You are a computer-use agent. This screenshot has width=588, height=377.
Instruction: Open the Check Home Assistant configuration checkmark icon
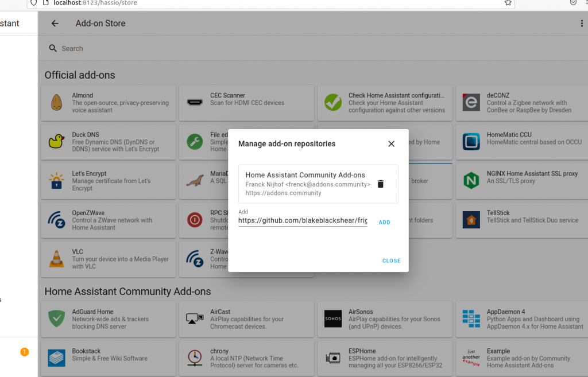(333, 103)
